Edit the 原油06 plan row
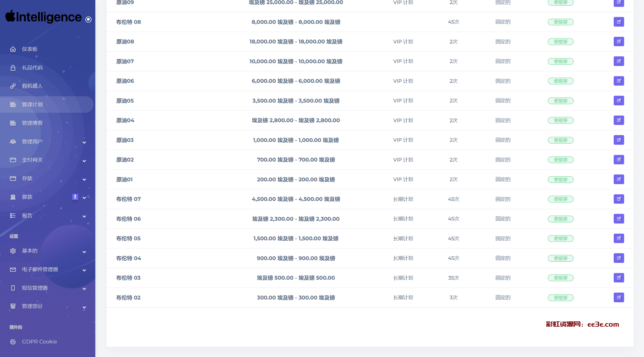644x357 pixels. point(619,81)
